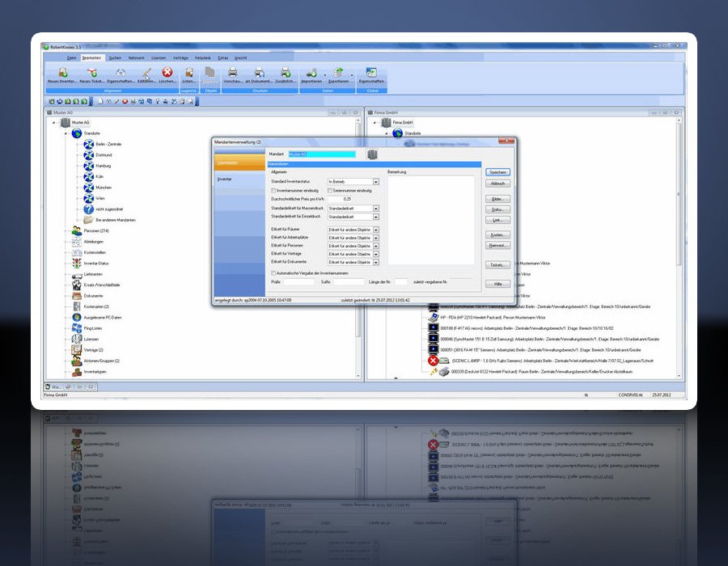Open the Netzwerk menu
Screen dimensions: 728x566
[136, 58]
